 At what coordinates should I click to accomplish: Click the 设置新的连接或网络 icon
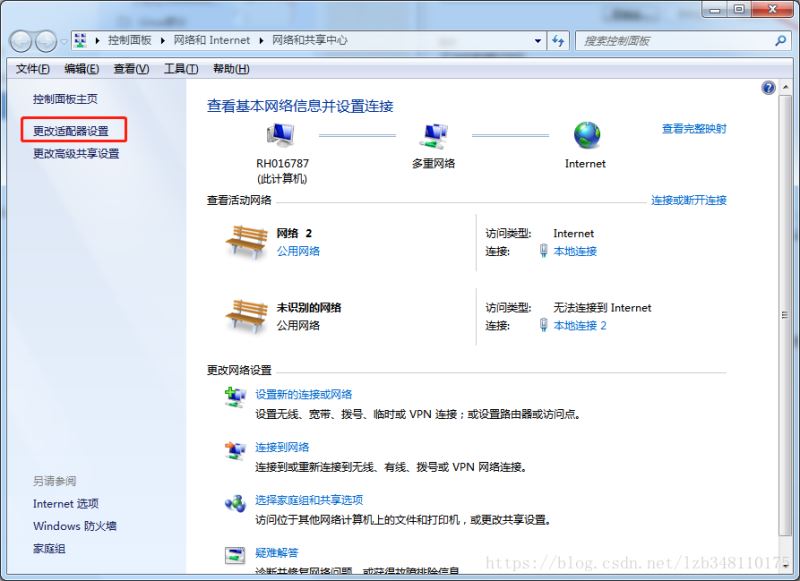coord(235,398)
